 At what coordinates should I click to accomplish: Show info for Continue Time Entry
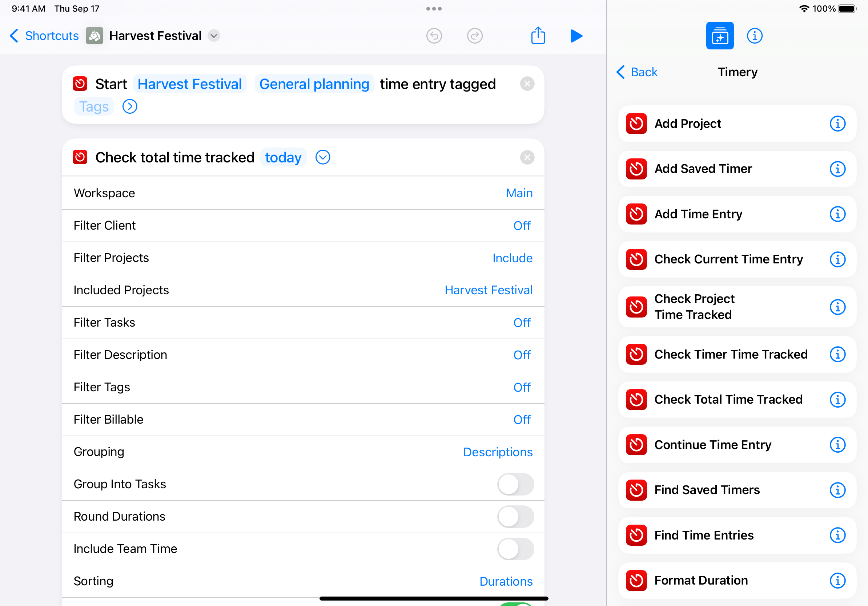click(837, 445)
